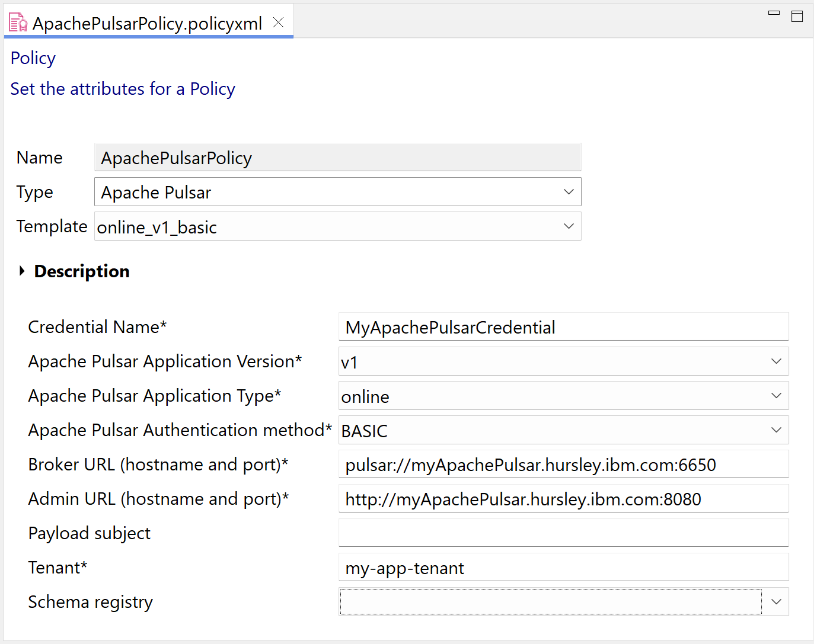Open the Apache Pulsar Application Type dropdown

coord(563,396)
